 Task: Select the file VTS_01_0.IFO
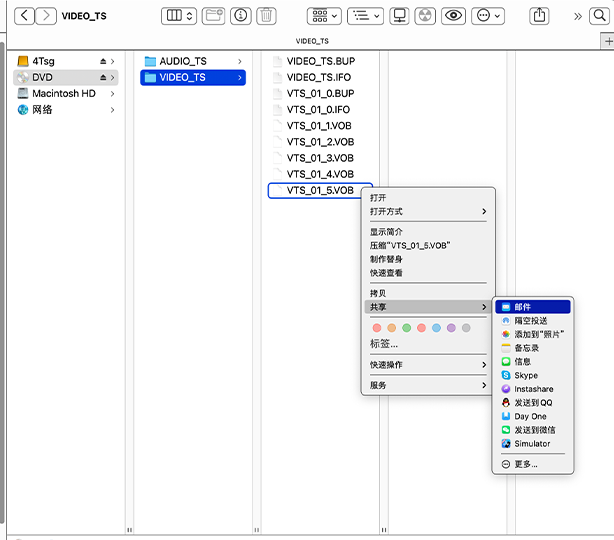click(x=321, y=110)
